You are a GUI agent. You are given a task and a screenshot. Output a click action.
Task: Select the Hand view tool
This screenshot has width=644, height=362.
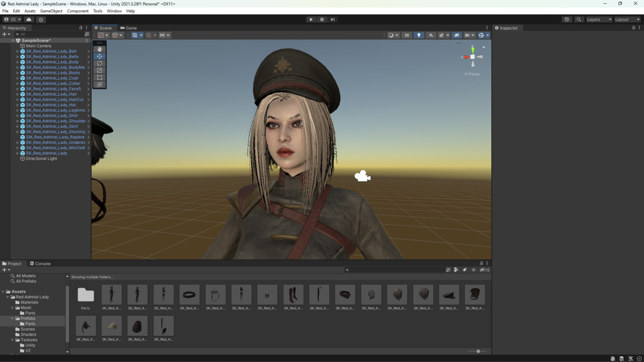(100, 49)
